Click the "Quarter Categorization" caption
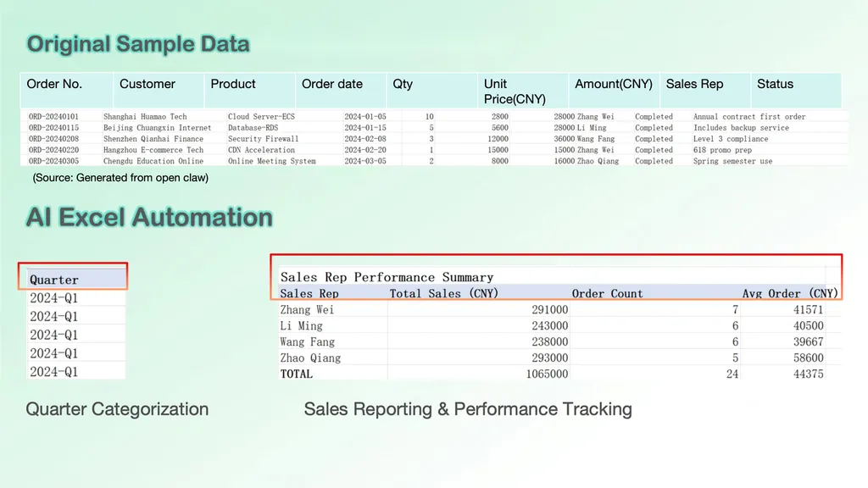The height and width of the screenshot is (488, 868). click(x=117, y=409)
